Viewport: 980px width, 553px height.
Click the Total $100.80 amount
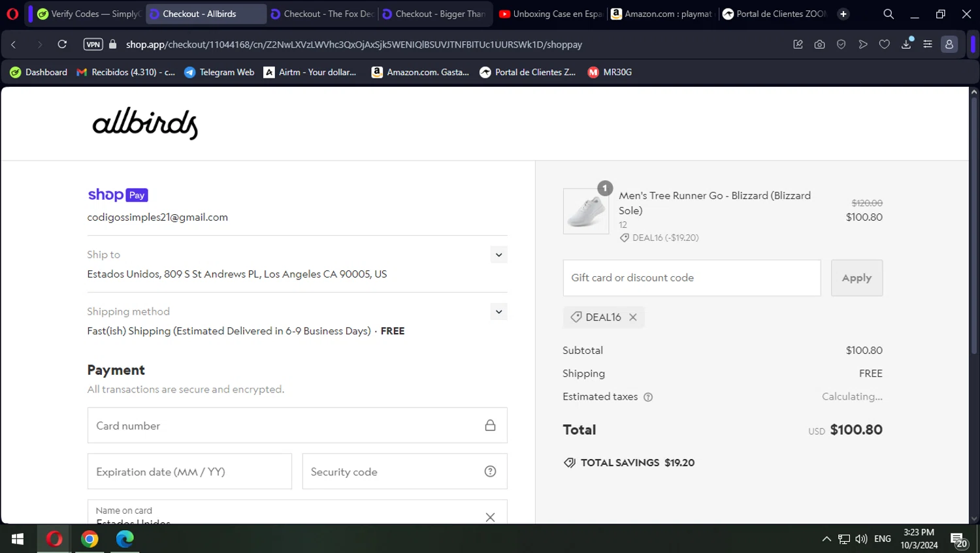point(856,430)
